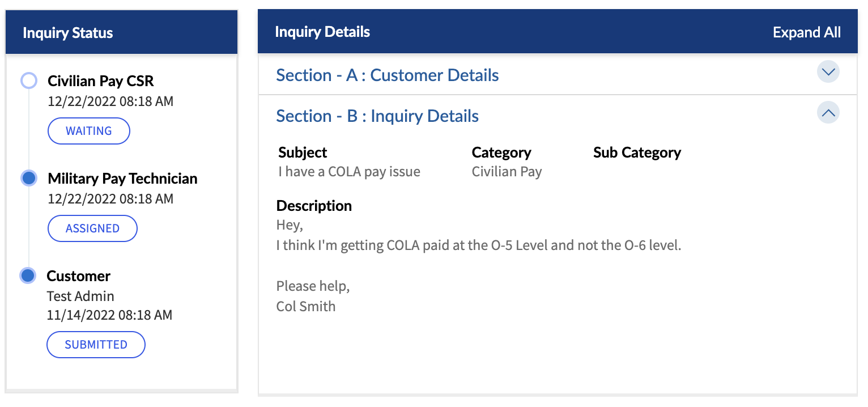Expand Section A chevron down icon
This screenshot has width=868, height=407.
(x=828, y=73)
